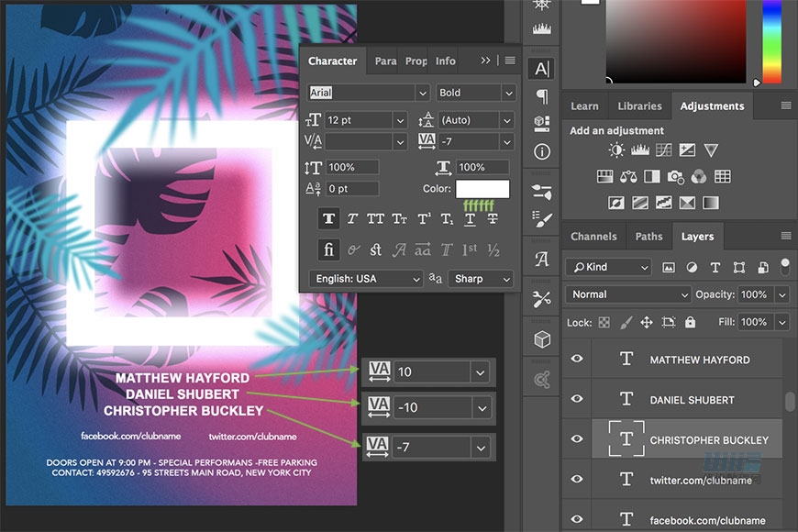Screen dimensions: 798x532
Task: Hide the MATTHEW HAYFORD layer
Action: coord(577,360)
